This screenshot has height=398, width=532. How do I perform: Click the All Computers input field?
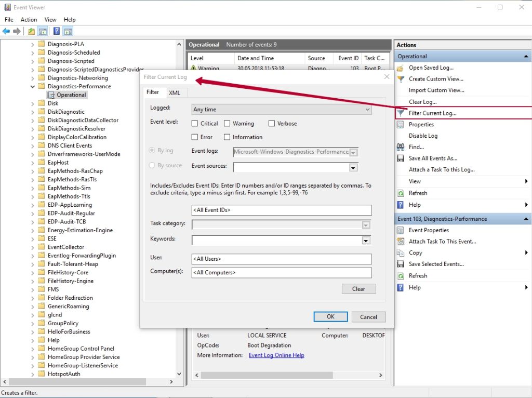point(281,272)
